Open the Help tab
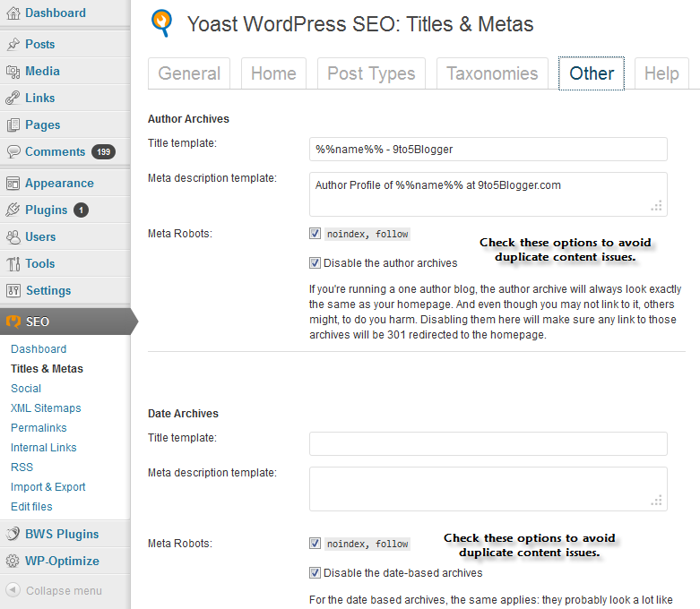This screenshot has height=609, width=700. coord(661,73)
